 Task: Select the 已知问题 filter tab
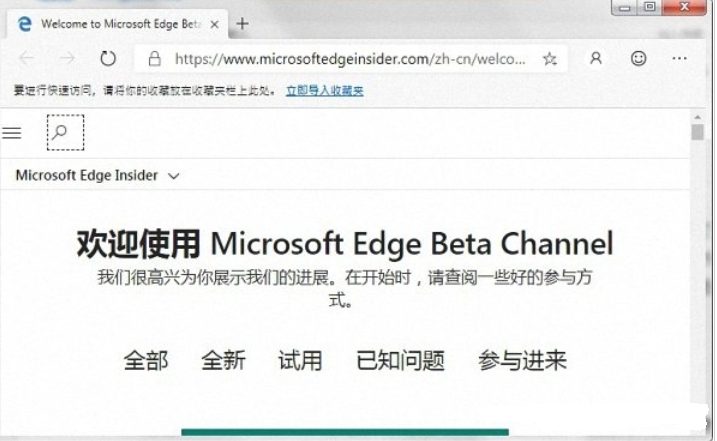click(x=401, y=360)
